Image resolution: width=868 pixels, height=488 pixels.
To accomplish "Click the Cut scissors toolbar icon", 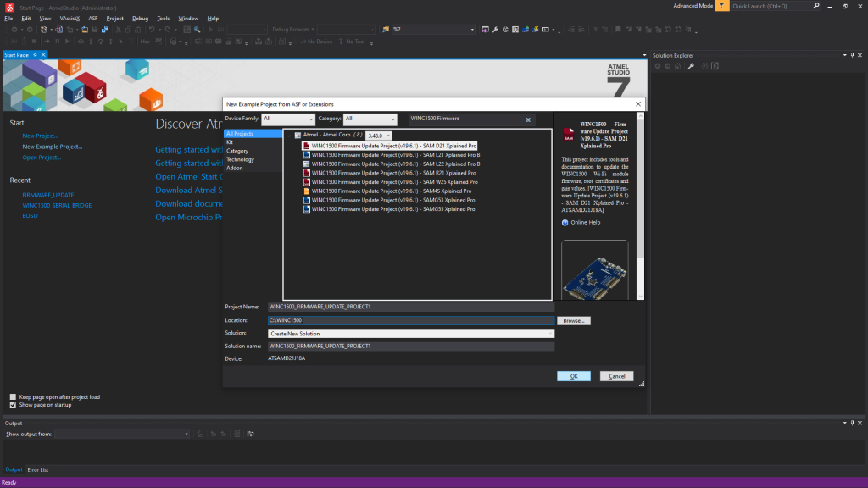I will pos(119,30).
